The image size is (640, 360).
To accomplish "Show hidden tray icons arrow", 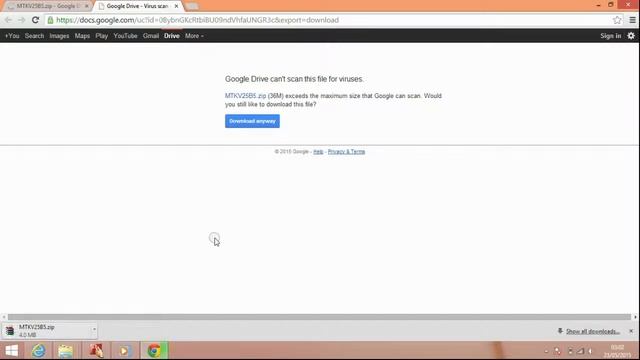I will coord(546,351).
